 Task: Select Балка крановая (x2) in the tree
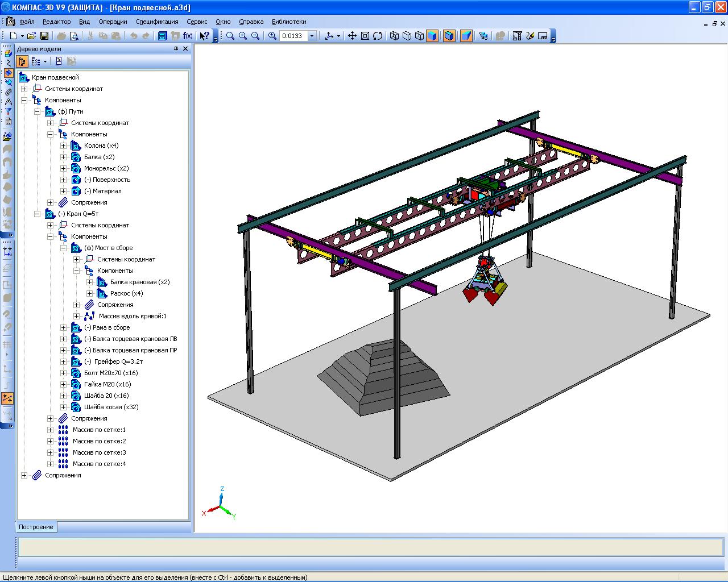pos(140,282)
